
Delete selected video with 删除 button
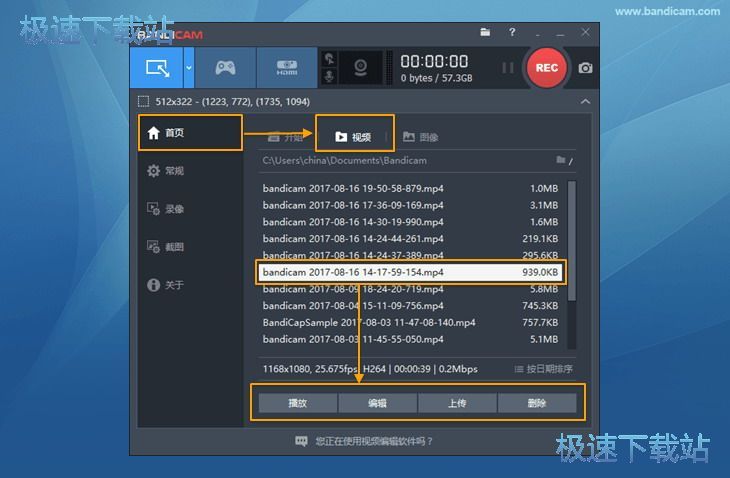(537, 403)
